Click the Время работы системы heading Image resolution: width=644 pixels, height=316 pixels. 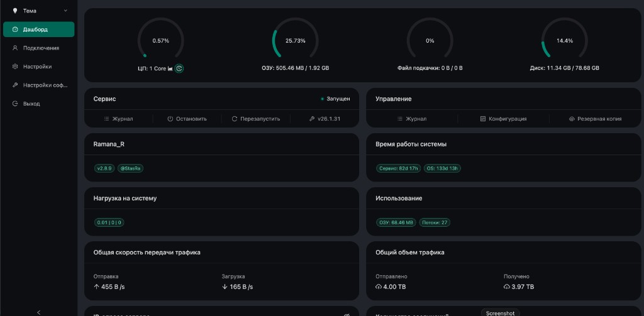click(411, 144)
